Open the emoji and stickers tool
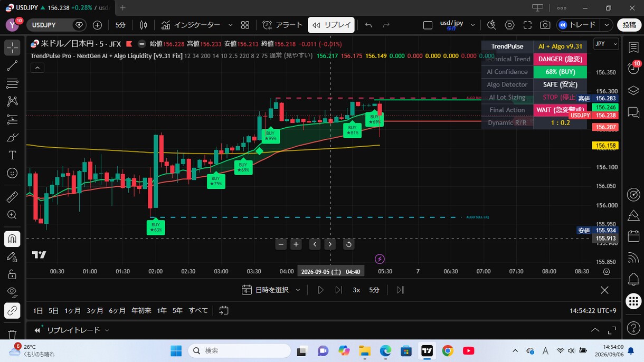The width and height of the screenshot is (644, 362). point(12,173)
